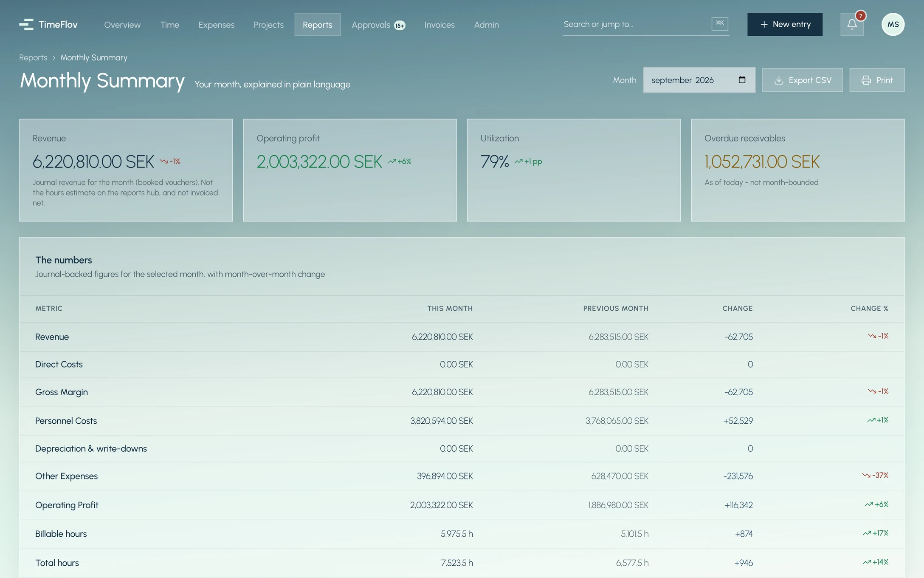Image resolution: width=924 pixels, height=578 pixels.
Task: Click the 1,052,731.00 SEK overdue receivables figure
Action: point(762,162)
